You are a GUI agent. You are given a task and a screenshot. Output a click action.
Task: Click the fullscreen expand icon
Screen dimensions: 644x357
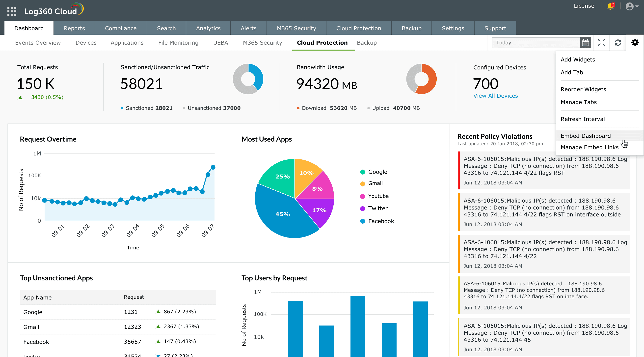tap(601, 43)
